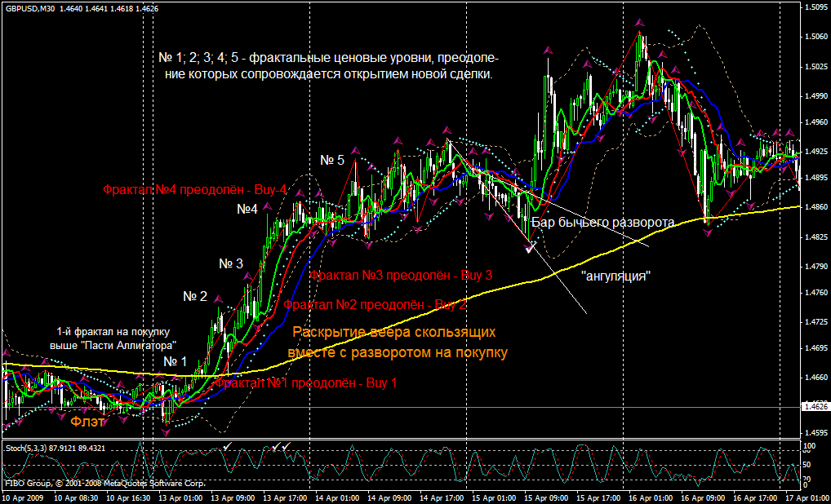This screenshot has width=831, height=504.
Task: Click the "№ 1" fractal level label
Action: click(175, 361)
